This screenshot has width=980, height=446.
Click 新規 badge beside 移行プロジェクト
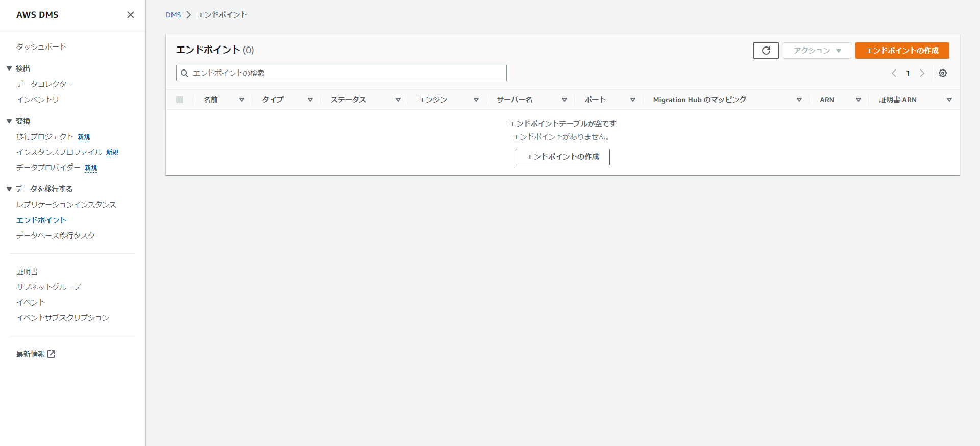[x=84, y=137]
